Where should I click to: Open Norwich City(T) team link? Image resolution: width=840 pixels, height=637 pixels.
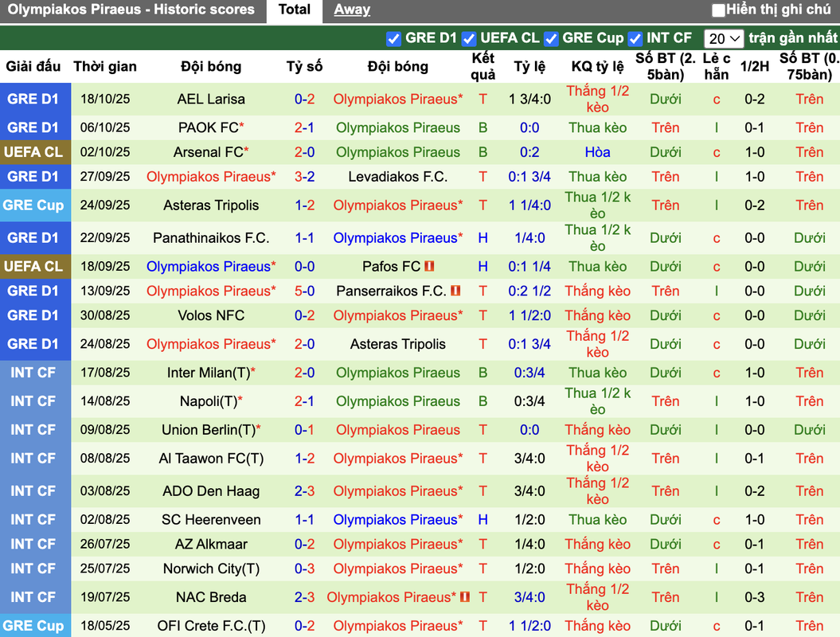pyautogui.click(x=211, y=569)
